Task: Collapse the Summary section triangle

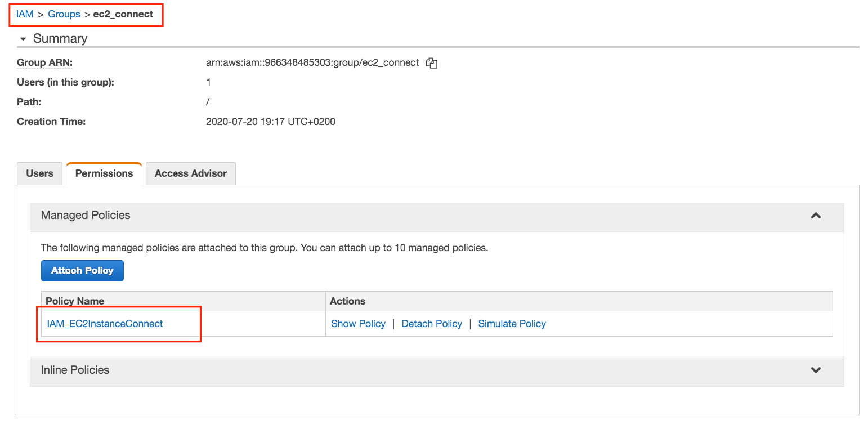Action: click(x=23, y=39)
